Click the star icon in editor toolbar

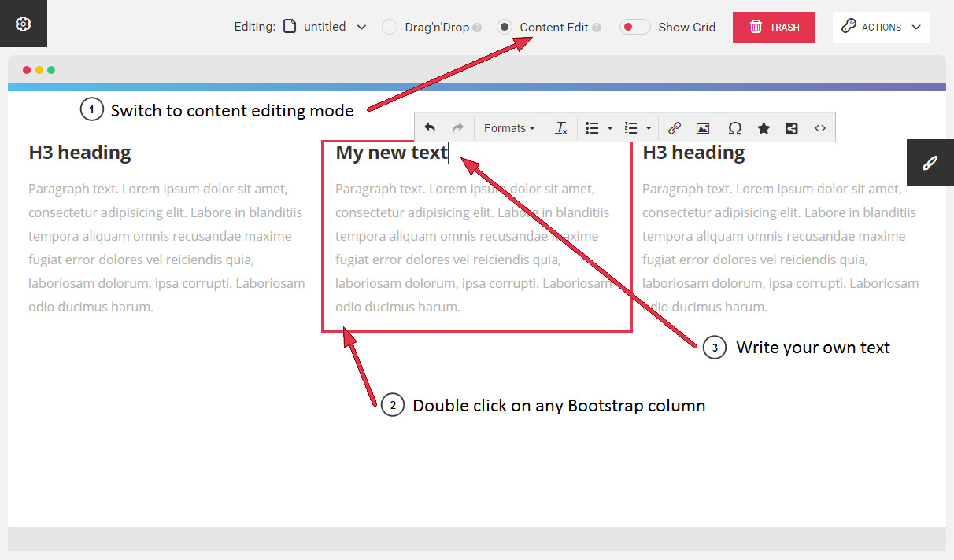pyautogui.click(x=764, y=128)
